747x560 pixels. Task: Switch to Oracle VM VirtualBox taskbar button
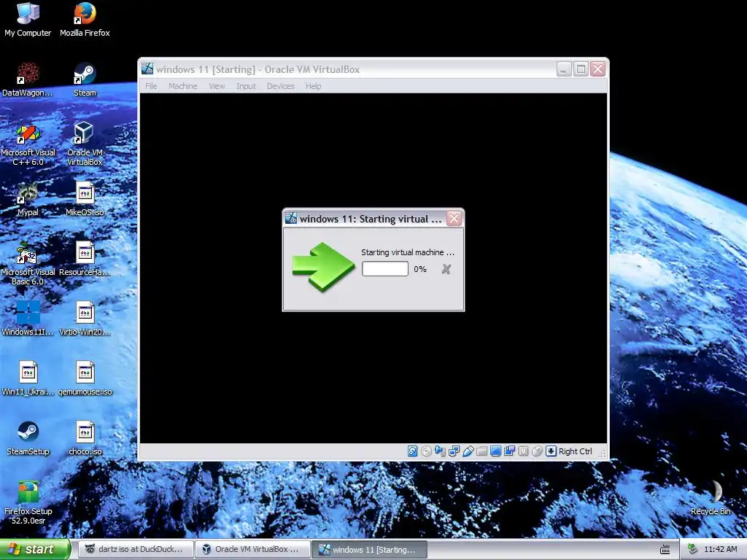coord(252,549)
